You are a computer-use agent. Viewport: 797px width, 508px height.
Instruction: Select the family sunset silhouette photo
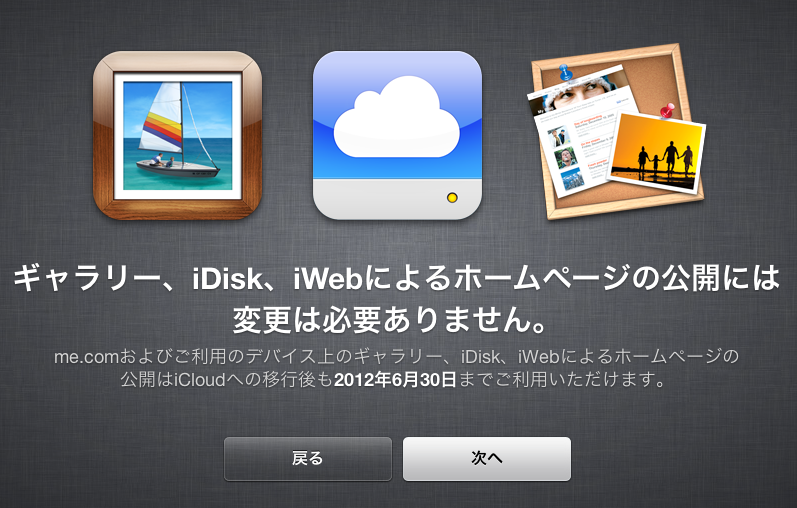[656, 152]
